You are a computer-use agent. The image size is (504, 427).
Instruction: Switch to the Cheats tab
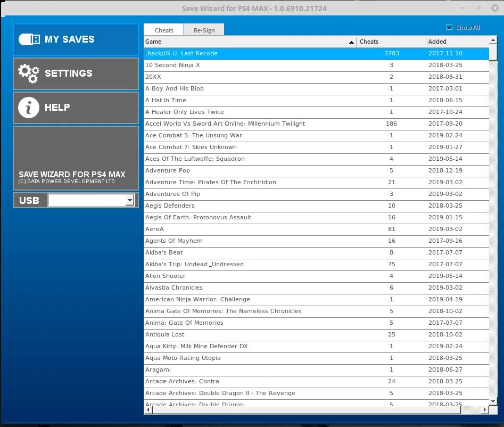click(x=164, y=30)
